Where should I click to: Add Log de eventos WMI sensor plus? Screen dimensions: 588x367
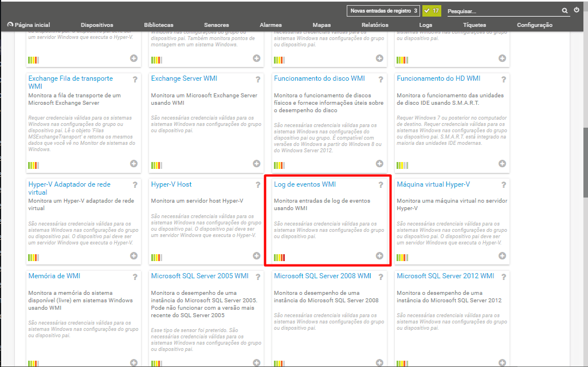point(379,256)
